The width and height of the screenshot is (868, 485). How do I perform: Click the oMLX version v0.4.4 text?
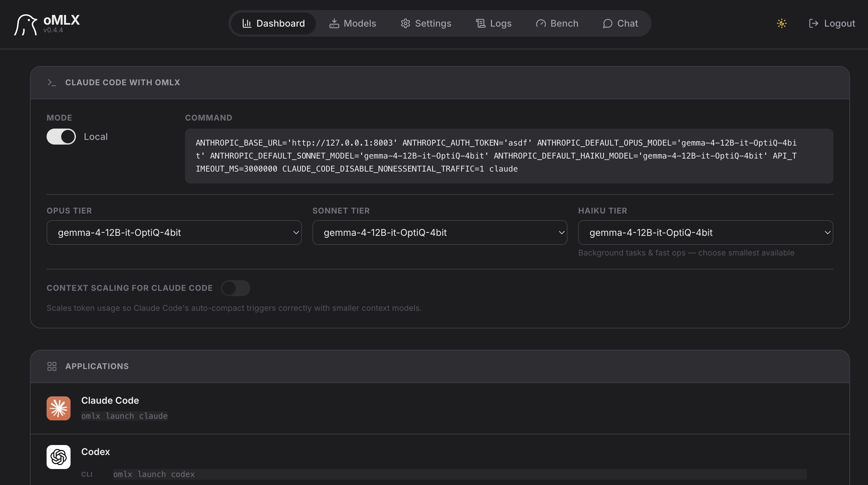(x=53, y=30)
